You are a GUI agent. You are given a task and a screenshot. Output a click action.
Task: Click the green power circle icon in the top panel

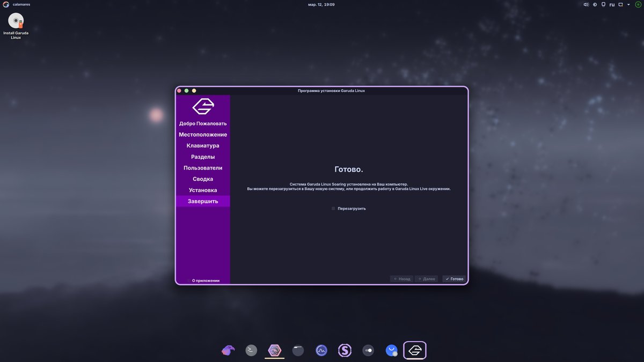pos(638,4)
